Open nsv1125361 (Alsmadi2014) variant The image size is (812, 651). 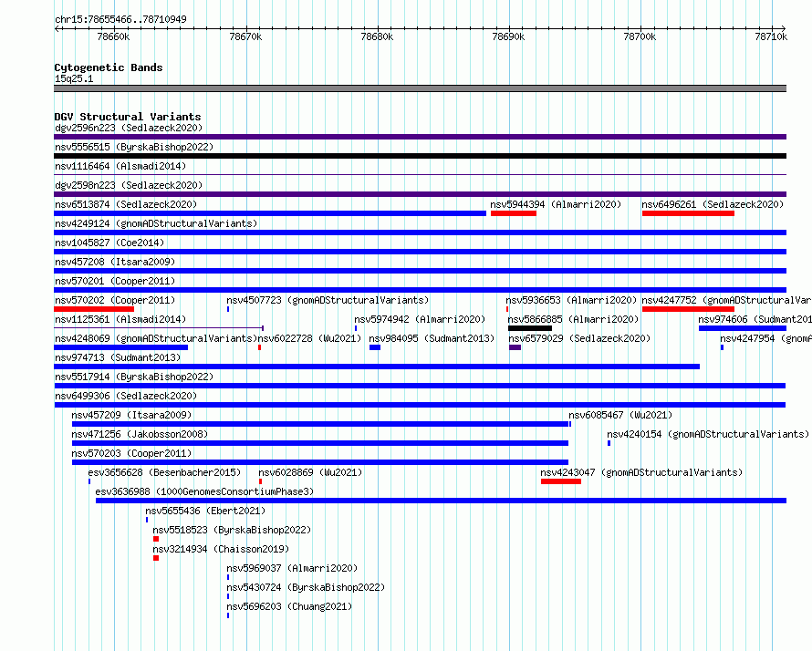pyautogui.click(x=120, y=319)
